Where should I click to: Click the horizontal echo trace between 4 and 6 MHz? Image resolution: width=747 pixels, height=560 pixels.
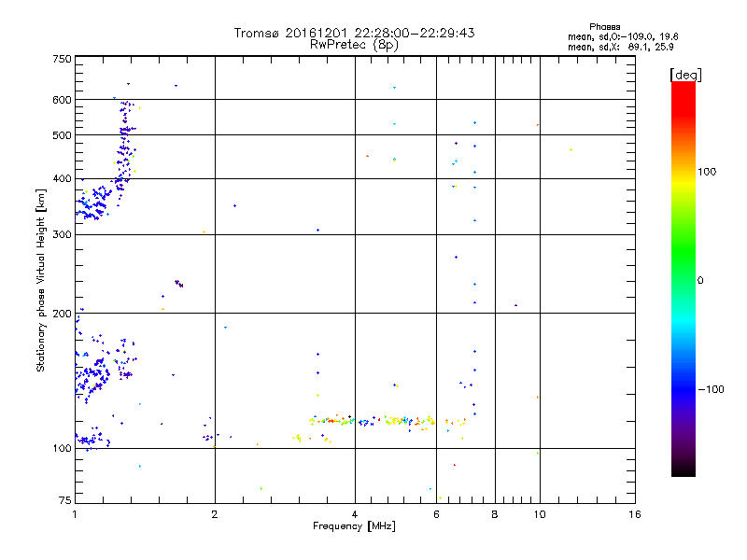pyautogui.click(x=395, y=421)
